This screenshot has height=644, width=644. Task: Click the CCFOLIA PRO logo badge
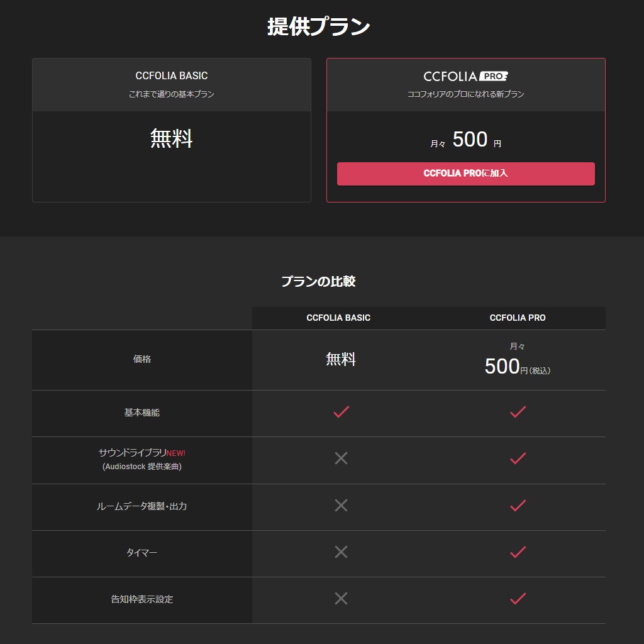coord(466,76)
